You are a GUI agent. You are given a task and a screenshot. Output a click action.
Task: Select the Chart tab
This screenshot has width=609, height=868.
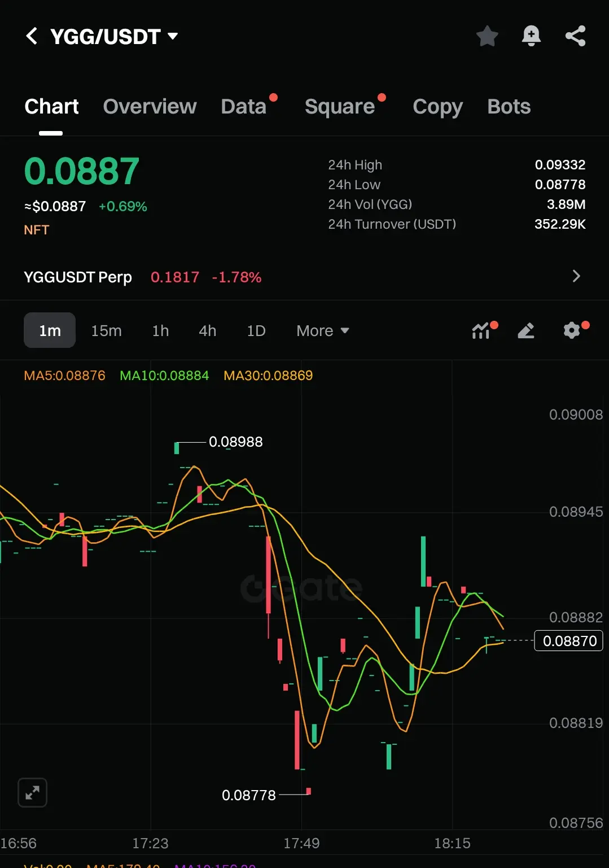[x=51, y=106]
